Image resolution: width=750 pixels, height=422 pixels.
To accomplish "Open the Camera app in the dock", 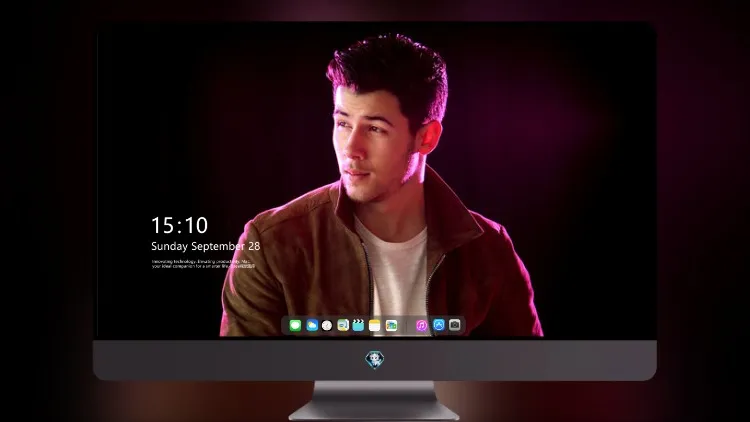I will coord(455,325).
